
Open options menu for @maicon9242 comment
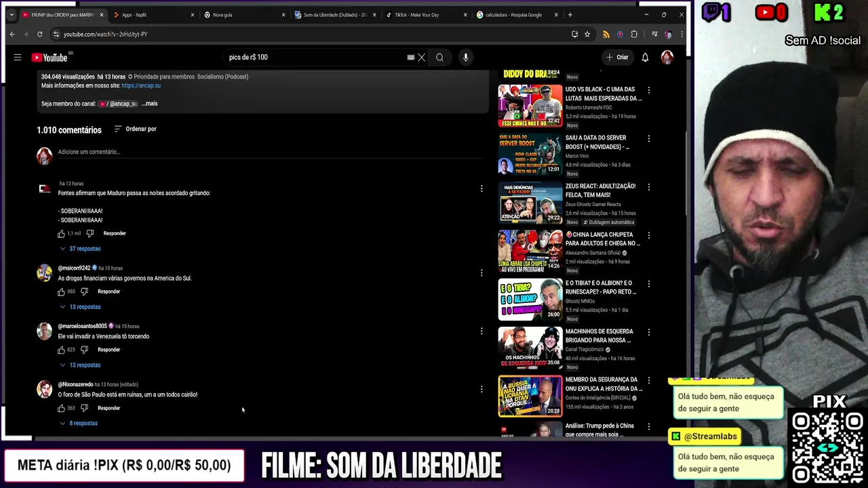point(481,272)
